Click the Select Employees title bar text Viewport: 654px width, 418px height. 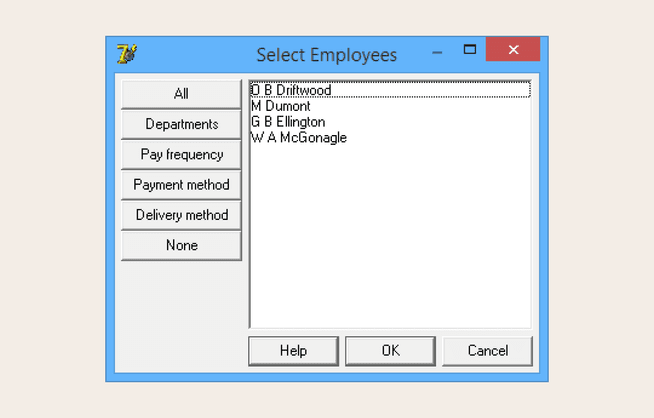click(326, 54)
